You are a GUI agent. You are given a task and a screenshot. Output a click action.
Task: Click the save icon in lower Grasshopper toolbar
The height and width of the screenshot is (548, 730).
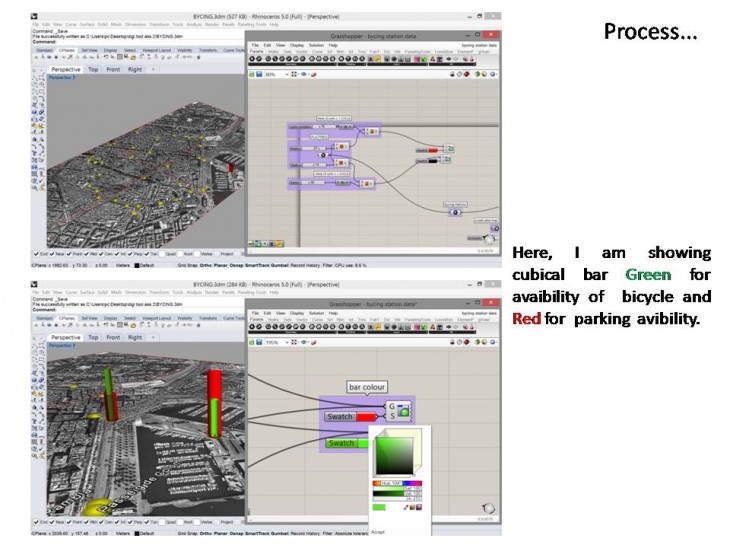[x=261, y=342]
